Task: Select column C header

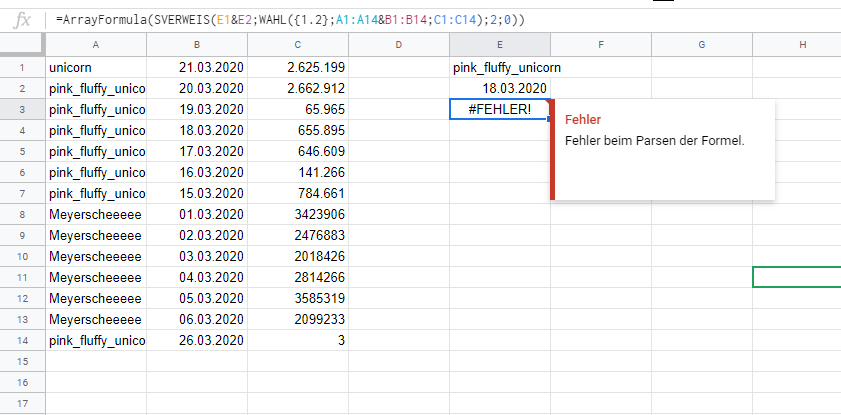Action: 298,45
